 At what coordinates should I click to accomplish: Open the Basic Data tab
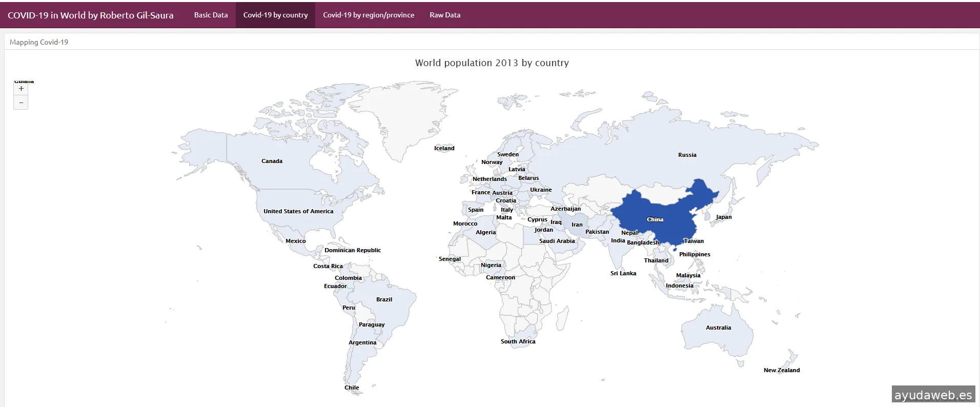[211, 15]
